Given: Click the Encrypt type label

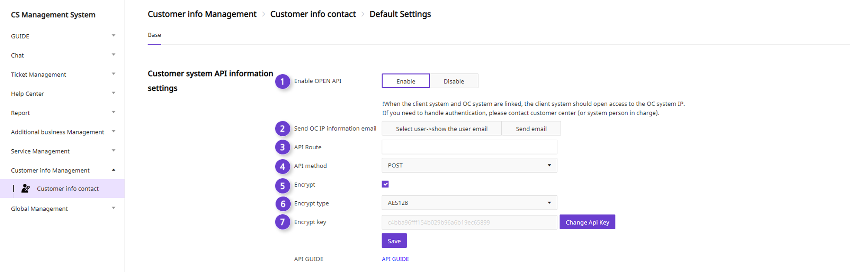Looking at the screenshot, I should [x=311, y=203].
